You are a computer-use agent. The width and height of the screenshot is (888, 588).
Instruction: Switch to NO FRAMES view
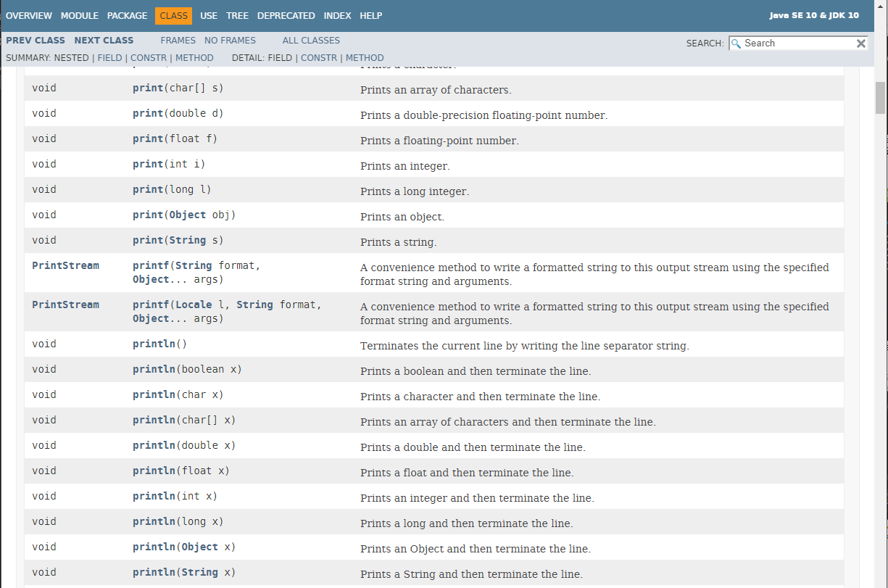230,41
